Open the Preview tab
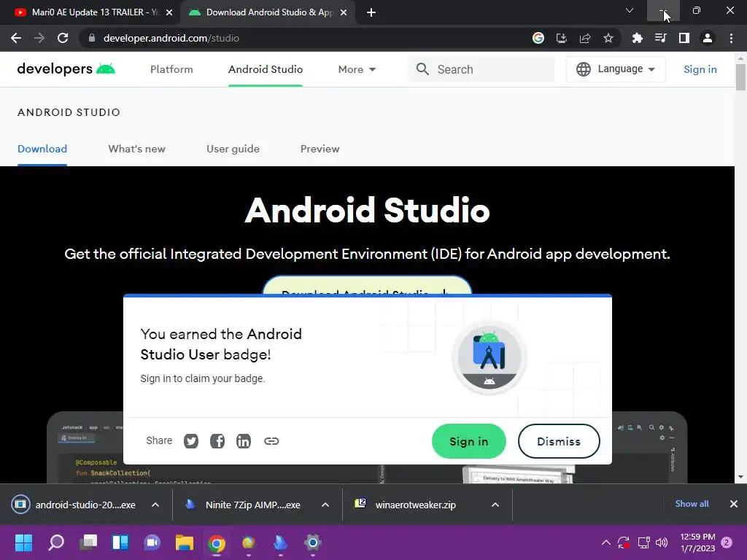747x560 pixels. pyautogui.click(x=320, y=149)
